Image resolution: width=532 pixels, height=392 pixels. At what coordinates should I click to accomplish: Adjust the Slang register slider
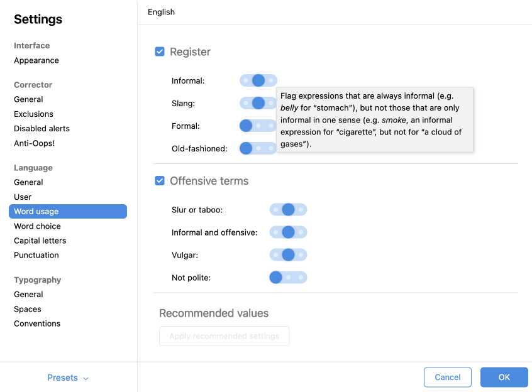coord(258,103)
